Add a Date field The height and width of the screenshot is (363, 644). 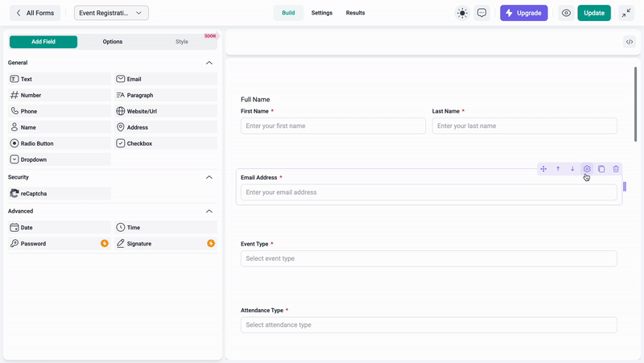click(x=60, y=227)
